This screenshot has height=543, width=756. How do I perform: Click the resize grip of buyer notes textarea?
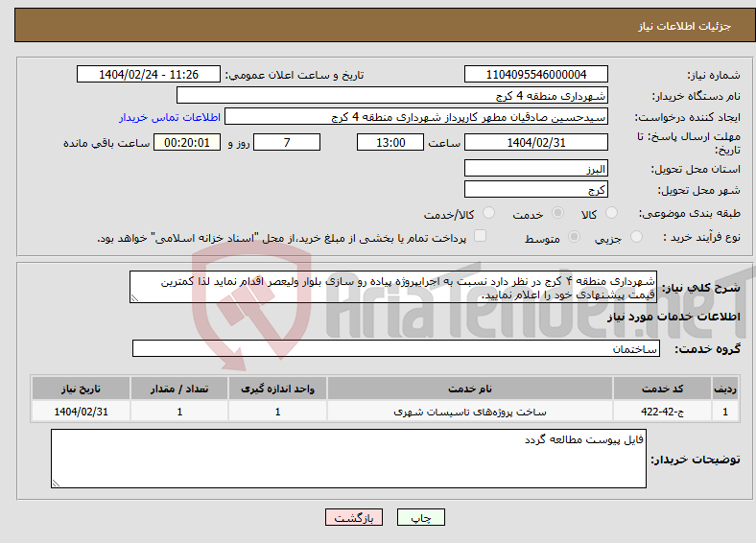coord(56,484)
